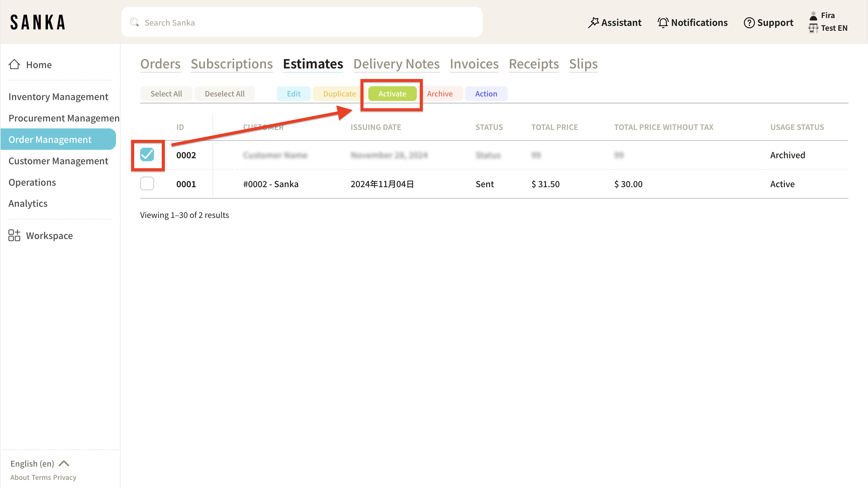868x488 pixels.
Task: Open the Action dropdown button
Action: [486, 94]
